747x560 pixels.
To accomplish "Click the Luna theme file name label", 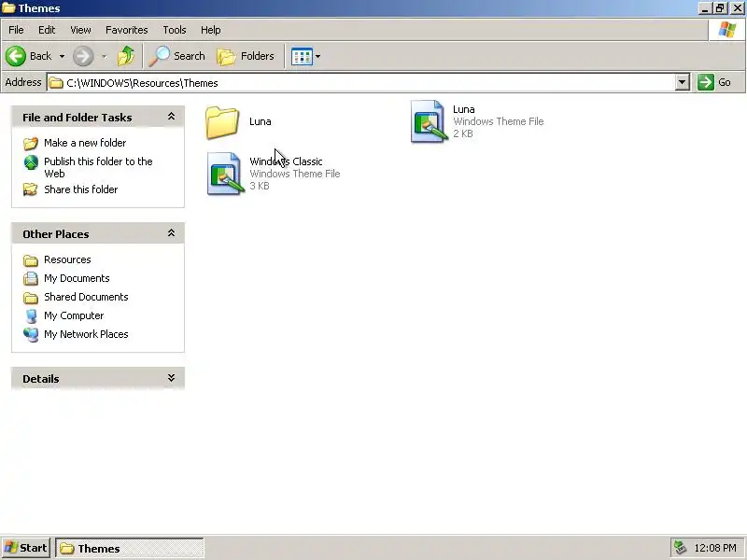I will click(x=463, y=109).
